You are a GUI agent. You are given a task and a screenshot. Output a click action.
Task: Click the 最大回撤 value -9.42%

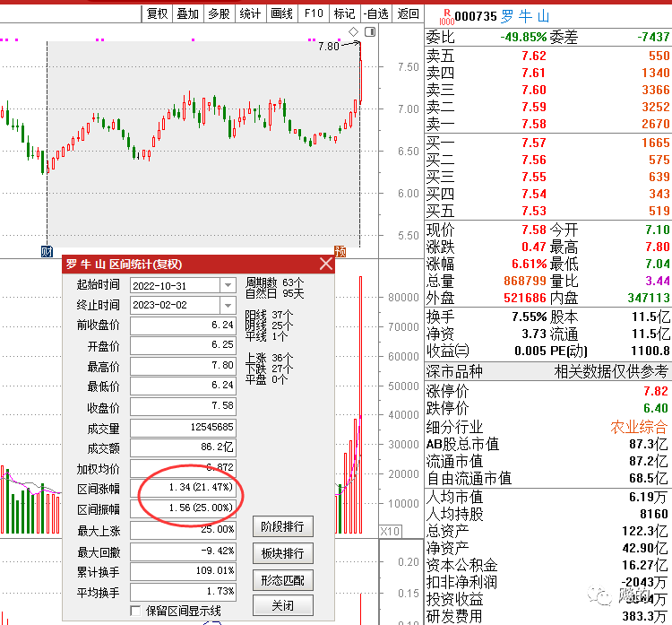coord(218,551)
